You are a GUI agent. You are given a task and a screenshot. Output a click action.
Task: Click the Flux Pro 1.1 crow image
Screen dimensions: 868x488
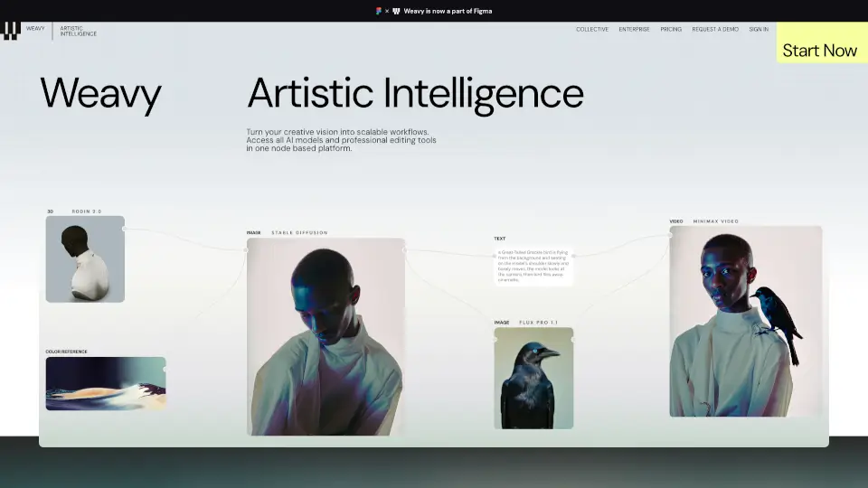click(x=533, y=378)
